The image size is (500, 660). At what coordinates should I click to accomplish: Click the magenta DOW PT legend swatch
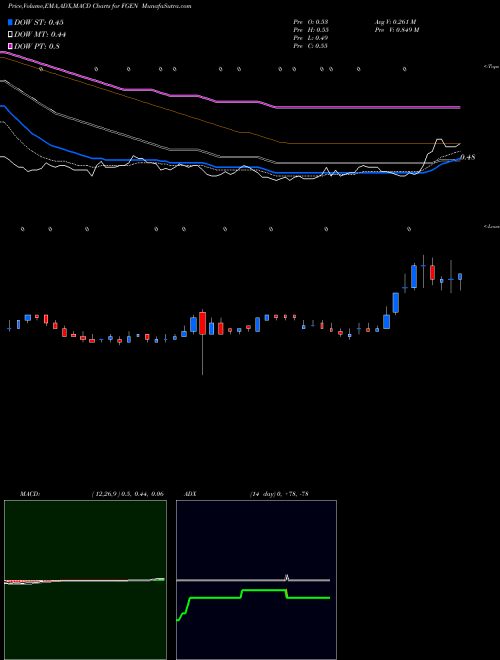point(10,46)
